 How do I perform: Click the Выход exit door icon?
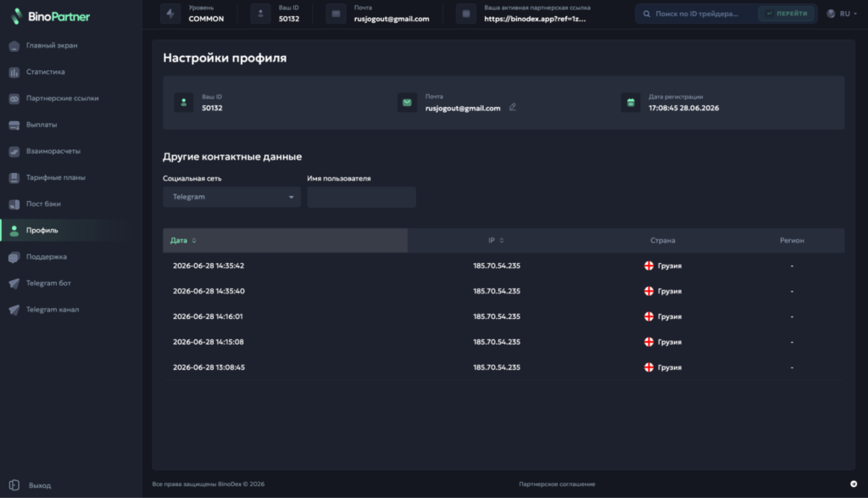tap(14, 485)
